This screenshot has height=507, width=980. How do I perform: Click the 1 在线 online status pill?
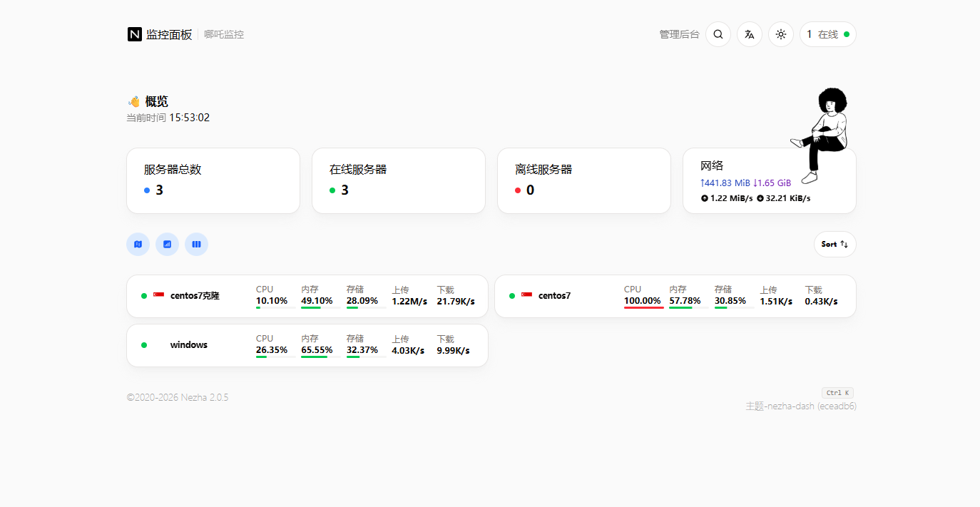827,34
